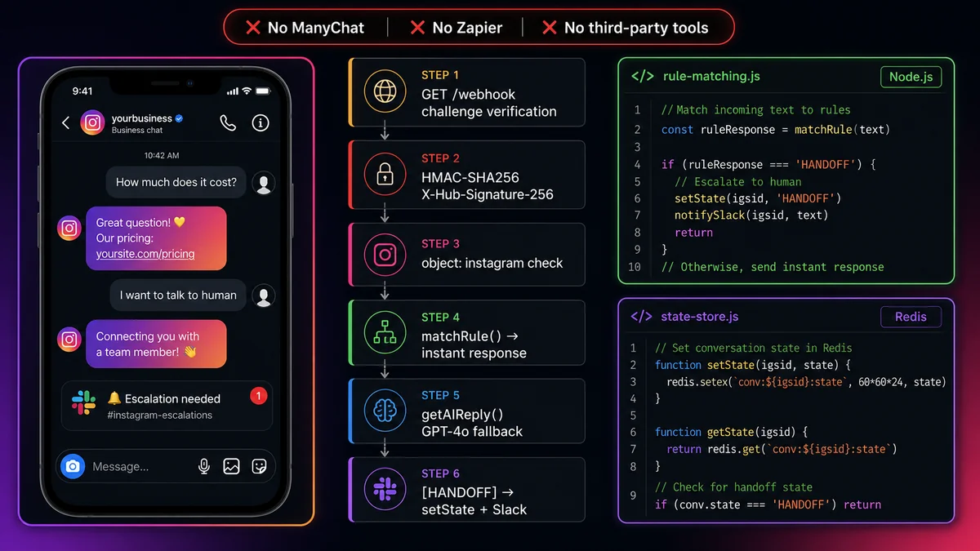Click the 'No Zapier' label
Viewport: 980px width, 551px height.
pyautogui.click(x=465, y=28)
